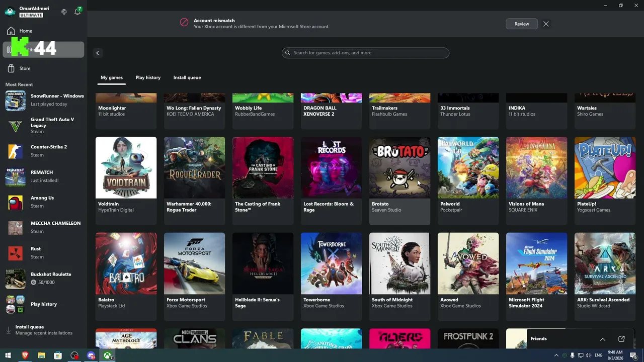This screenshot has height=362, width=644.
Task: Open the Palworld game tile
Action: coord(468,180)
